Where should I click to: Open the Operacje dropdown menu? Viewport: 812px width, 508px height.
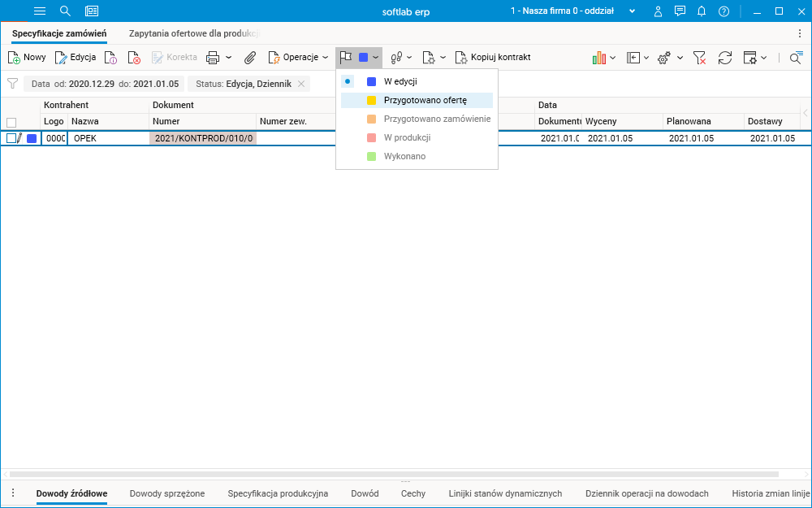298,57
